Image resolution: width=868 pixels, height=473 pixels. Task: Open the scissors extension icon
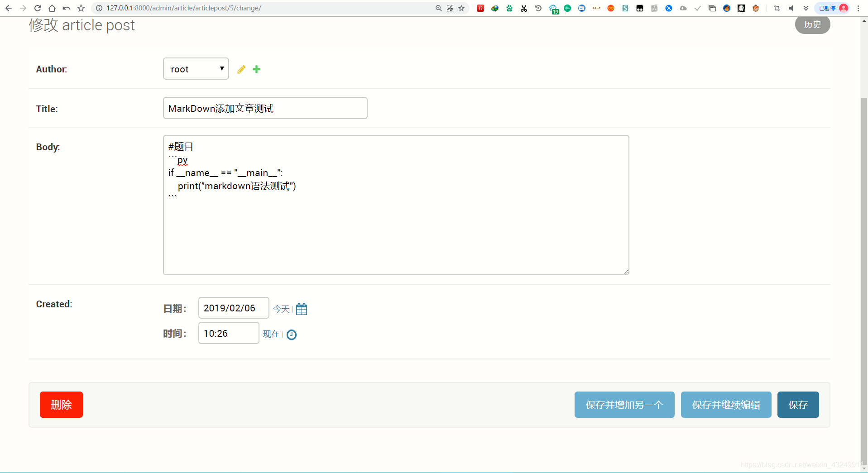pos(524,8)
